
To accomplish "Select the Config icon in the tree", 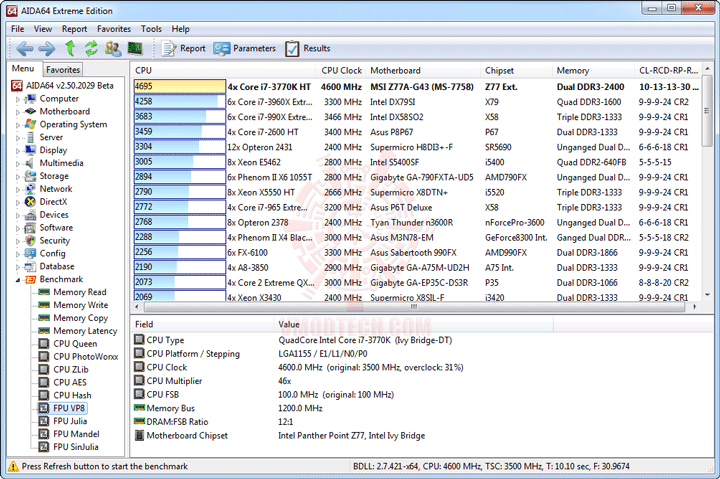I will 30,254.
